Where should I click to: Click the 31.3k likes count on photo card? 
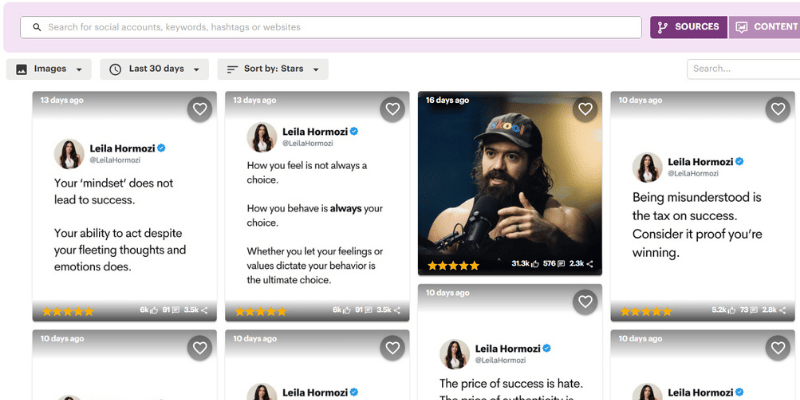click(x=520, y=264)
